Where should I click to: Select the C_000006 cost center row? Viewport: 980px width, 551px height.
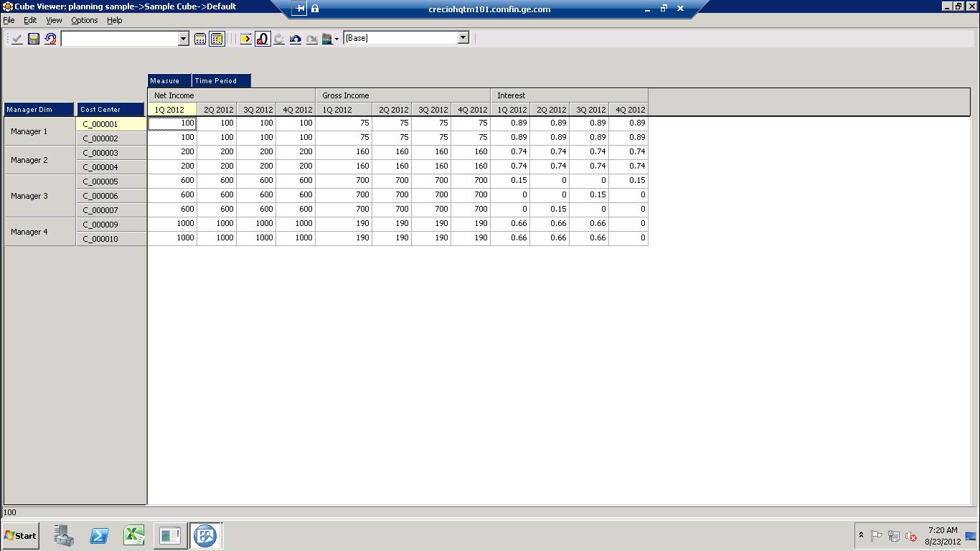(111, 196)
